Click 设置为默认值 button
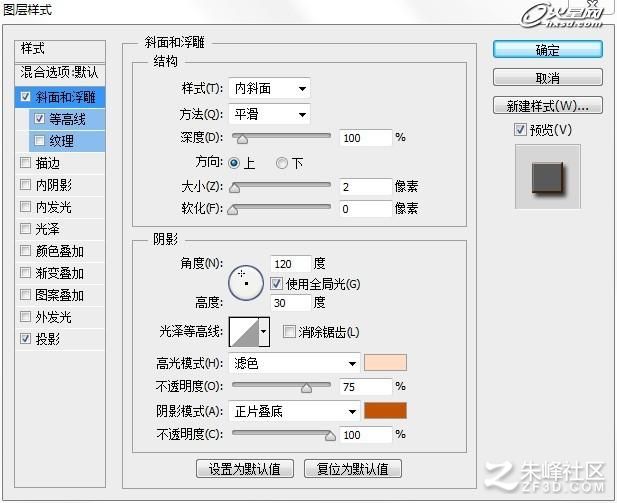 pyautogui.click(x=245, y=468)
